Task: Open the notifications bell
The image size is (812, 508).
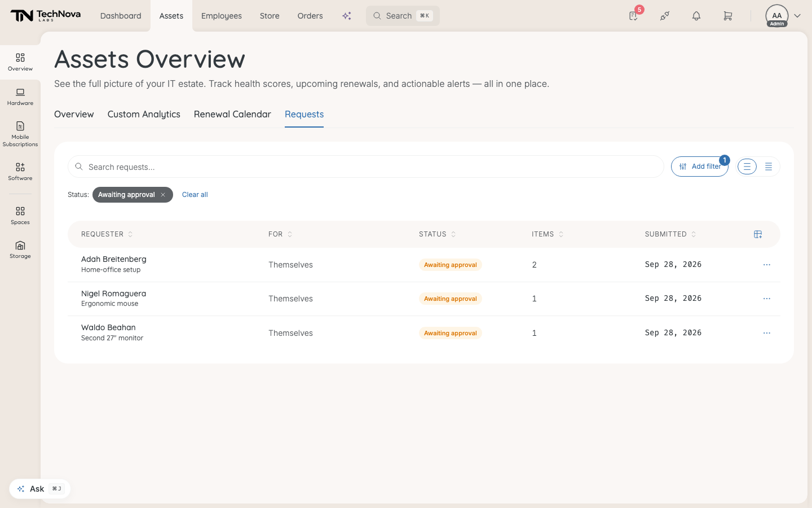Action: (696, 16)
